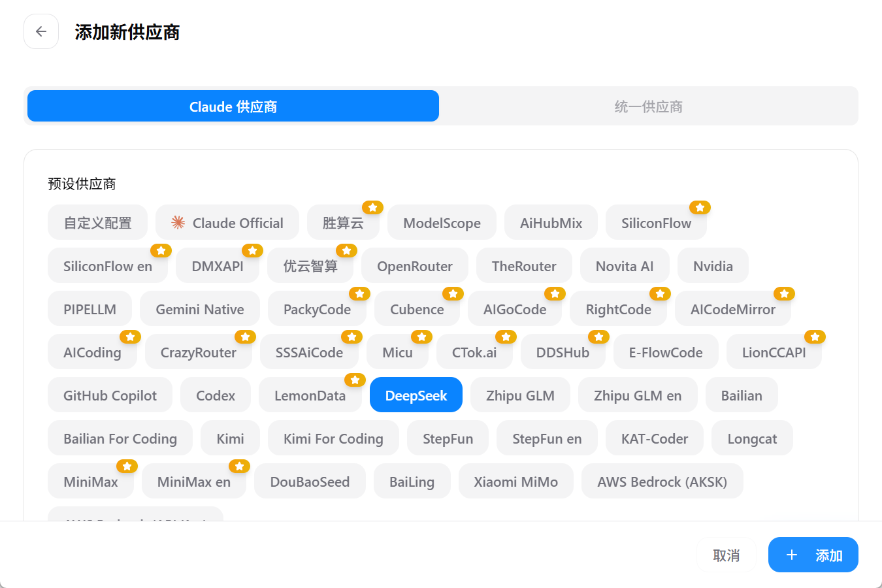Open the 统一供应商 tab

pyautogui.click(x=648, y=106)
